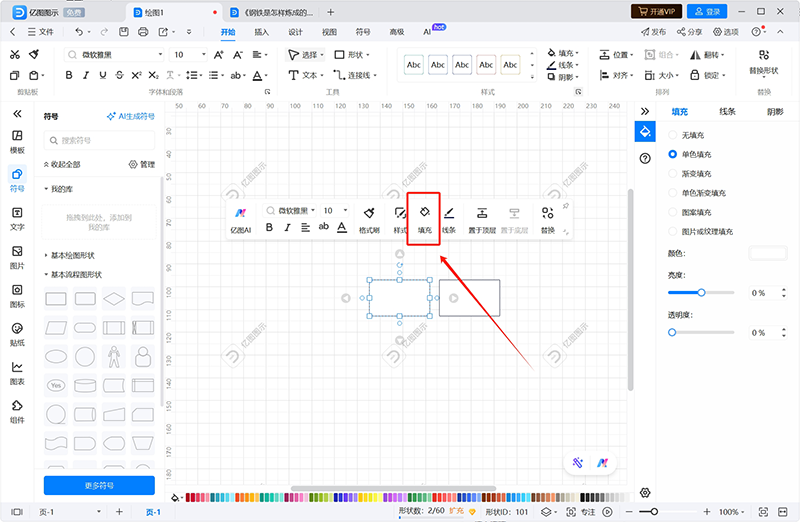Open the 设计 ribbon tab
The image size is (800, 522).
(295, 32)
